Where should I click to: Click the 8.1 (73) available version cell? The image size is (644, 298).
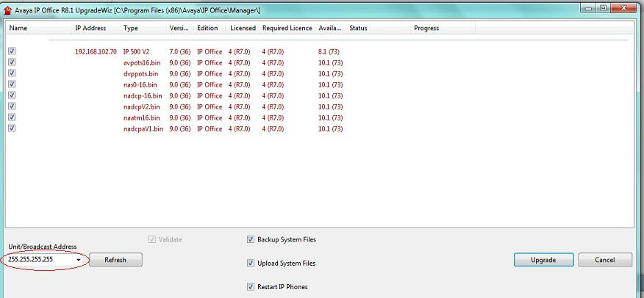click(329, 51)
